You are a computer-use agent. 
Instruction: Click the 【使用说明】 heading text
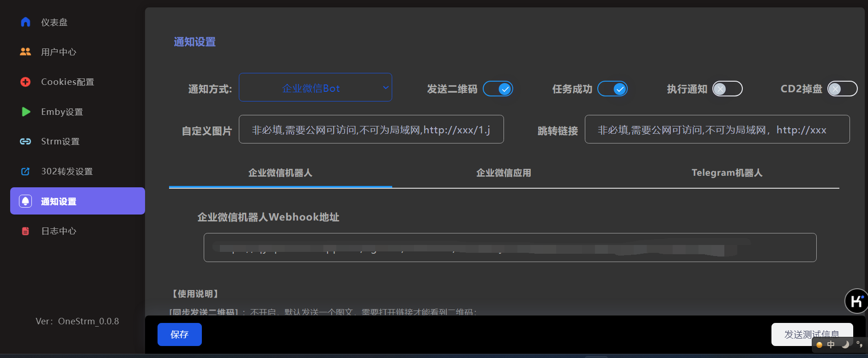click(x=195, y=294)
